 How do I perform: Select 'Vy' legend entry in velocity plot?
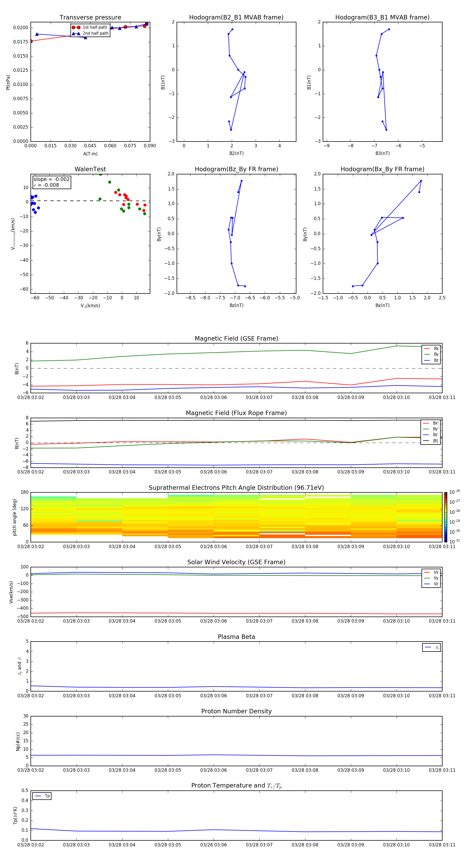pos(431,578)
